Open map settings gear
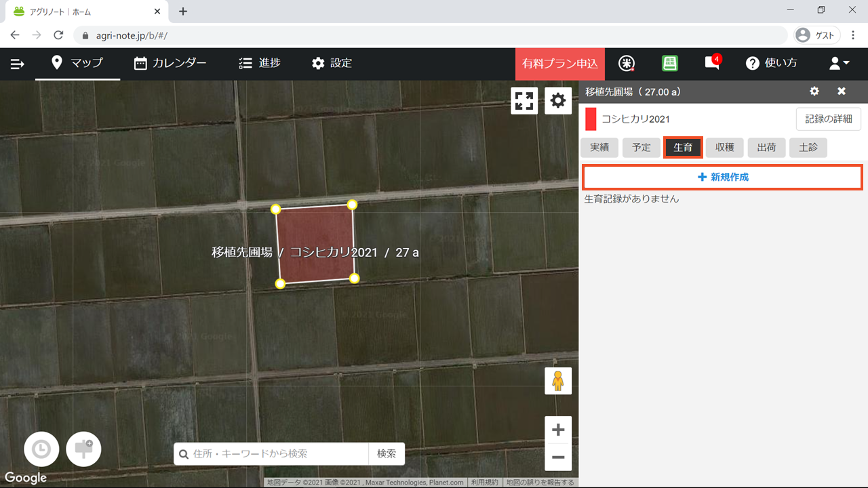The height and width of the screenshot is (488, 868). click(558, 101)
